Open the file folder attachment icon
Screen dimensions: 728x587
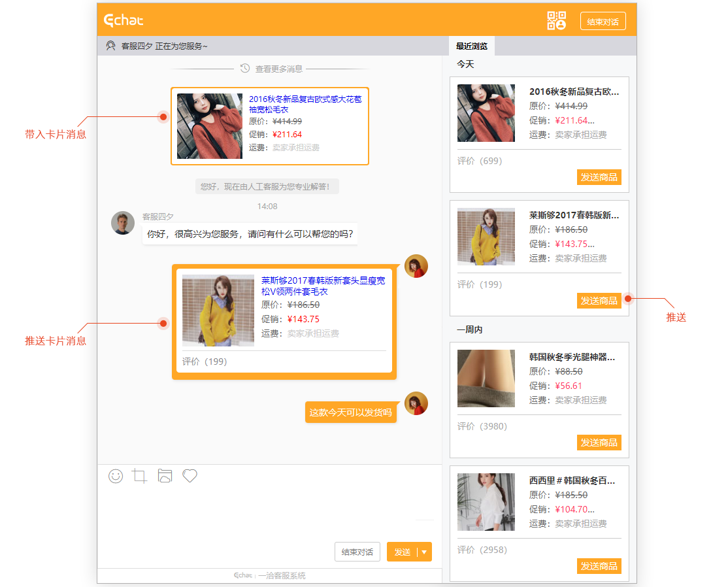(x=165, y=476)
